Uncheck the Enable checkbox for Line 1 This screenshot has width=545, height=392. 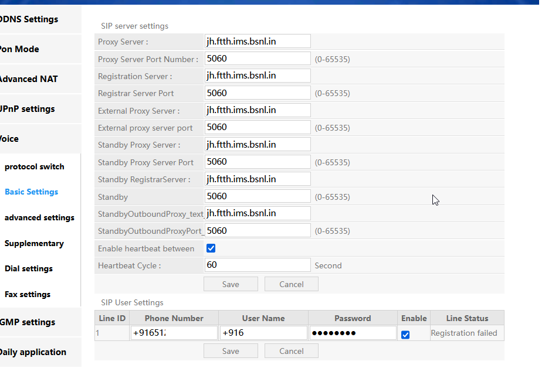pos(405,335)
